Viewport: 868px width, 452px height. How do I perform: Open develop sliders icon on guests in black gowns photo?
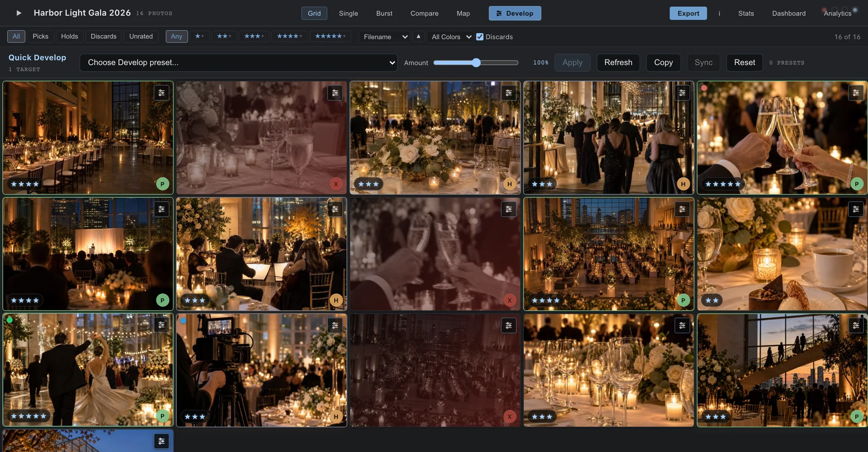682,93
